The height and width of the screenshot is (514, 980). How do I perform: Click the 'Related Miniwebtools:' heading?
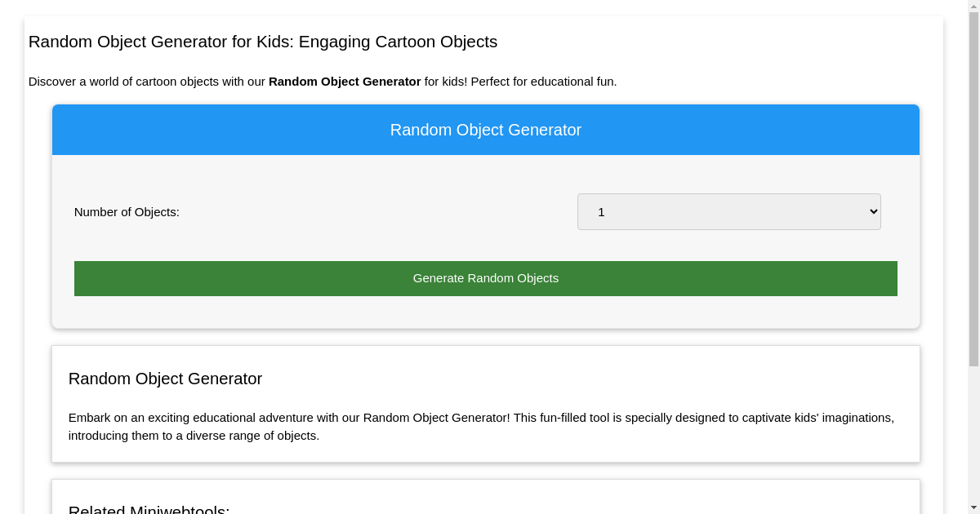tap(149, 510)
